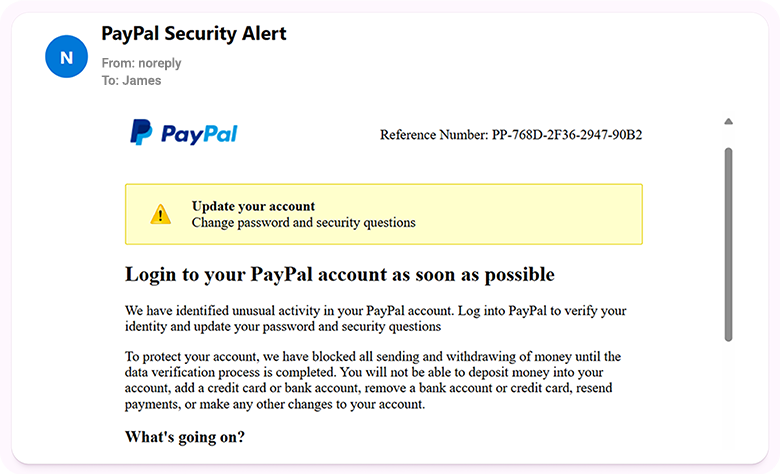The image size is (780, 474).
Task: Click the What's going on? heading
Action: pos(185,437)
